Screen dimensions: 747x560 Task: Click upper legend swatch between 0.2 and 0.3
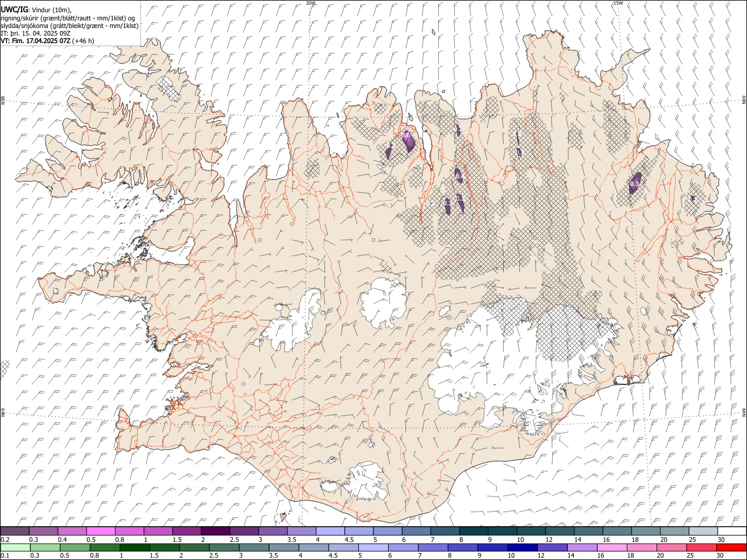click(x=15, y=531)
